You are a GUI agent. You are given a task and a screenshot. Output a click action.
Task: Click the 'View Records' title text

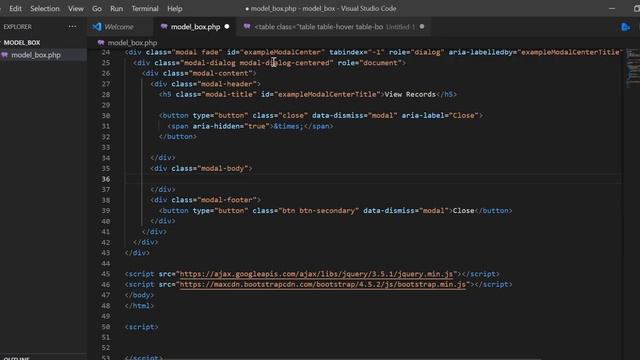(410, 94)
